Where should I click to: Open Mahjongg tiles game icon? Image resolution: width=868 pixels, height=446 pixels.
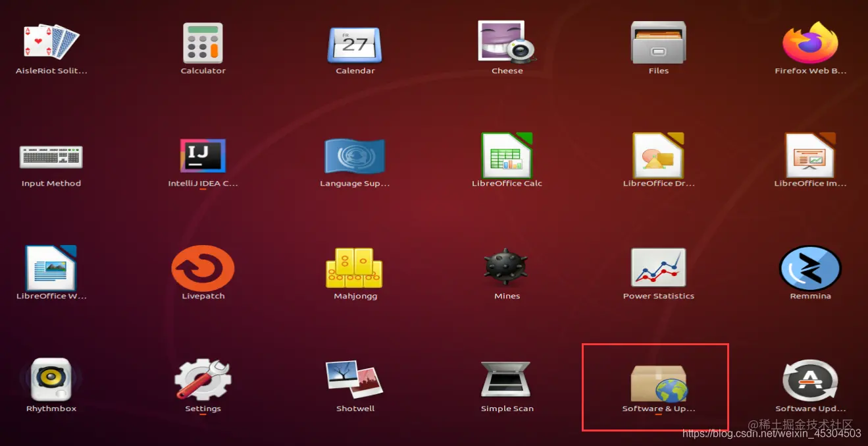[x=355, y=268]
